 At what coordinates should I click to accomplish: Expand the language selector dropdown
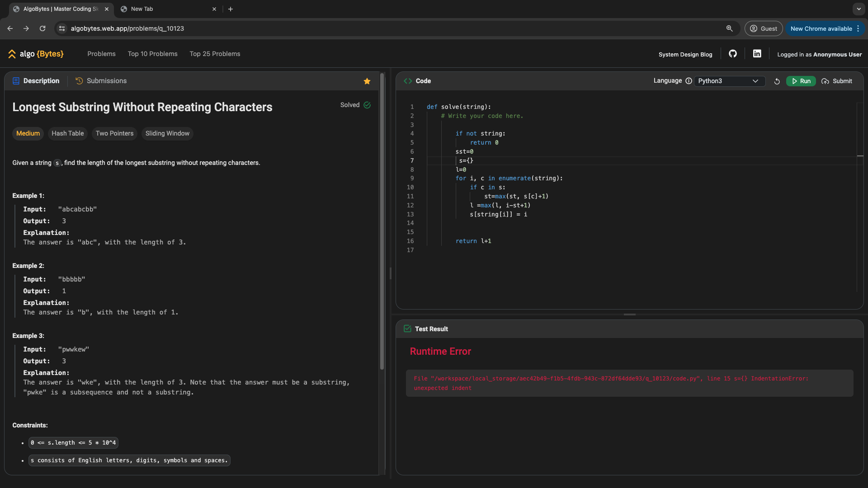[x=728, y=81]
